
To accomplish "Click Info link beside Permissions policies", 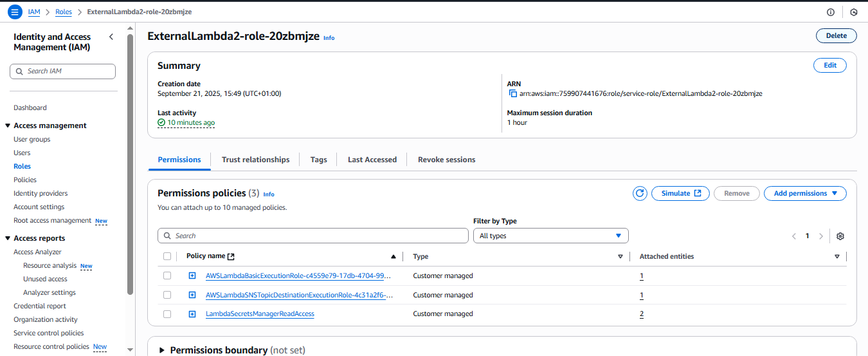I will pyautogui.click(x=269, y=194).
